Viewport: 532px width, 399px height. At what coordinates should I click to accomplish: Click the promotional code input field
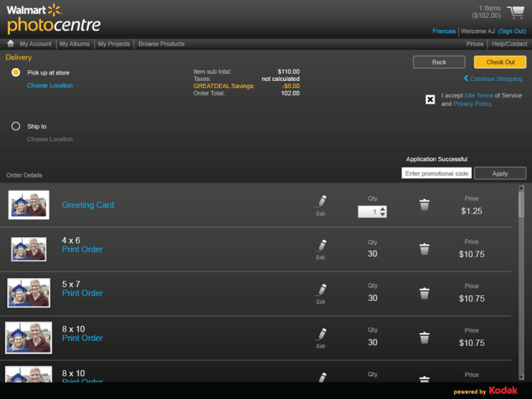click(436, 173)
